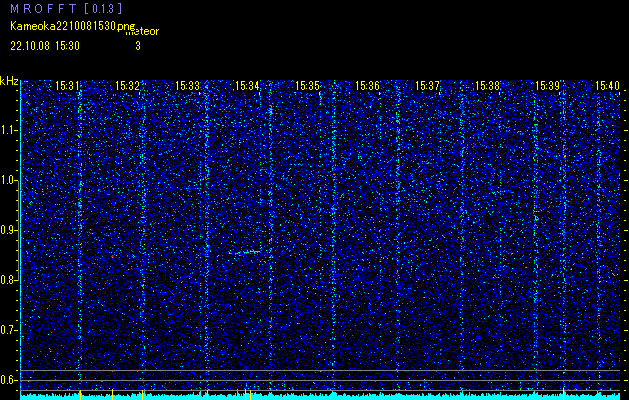This screenshot has height=400, width=629.
Task: Click the 15:36 time label
Action: click(367, 85)
